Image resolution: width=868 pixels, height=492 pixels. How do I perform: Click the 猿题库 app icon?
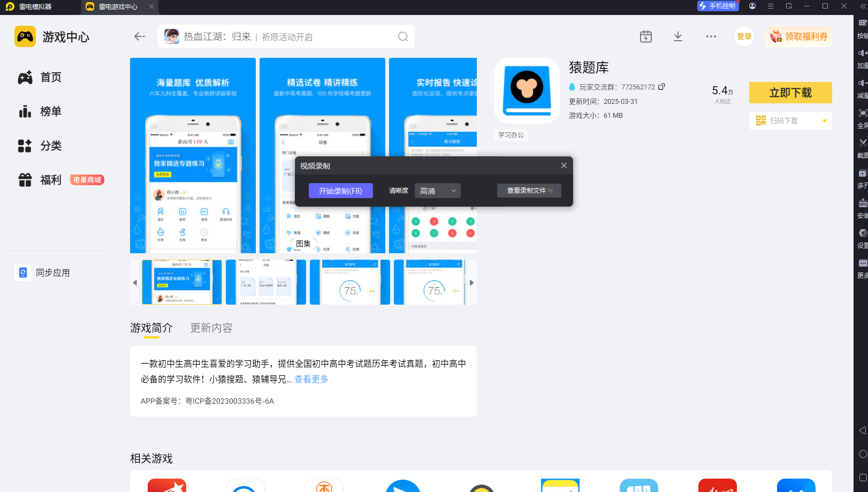point(527,90)
